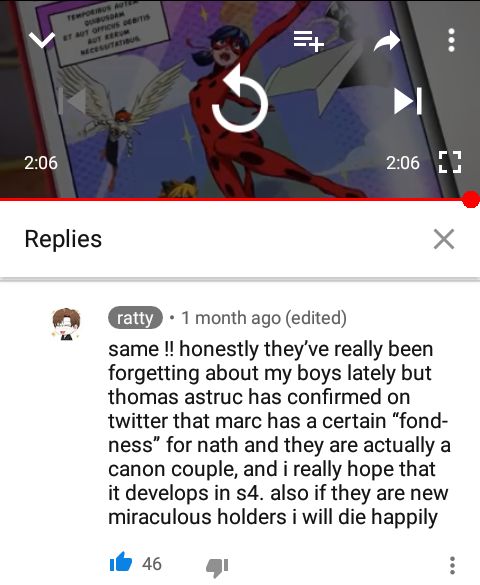The width and height of the screenshot is (480, 585).
Task: Click the Replies header title
Action: 63,239
